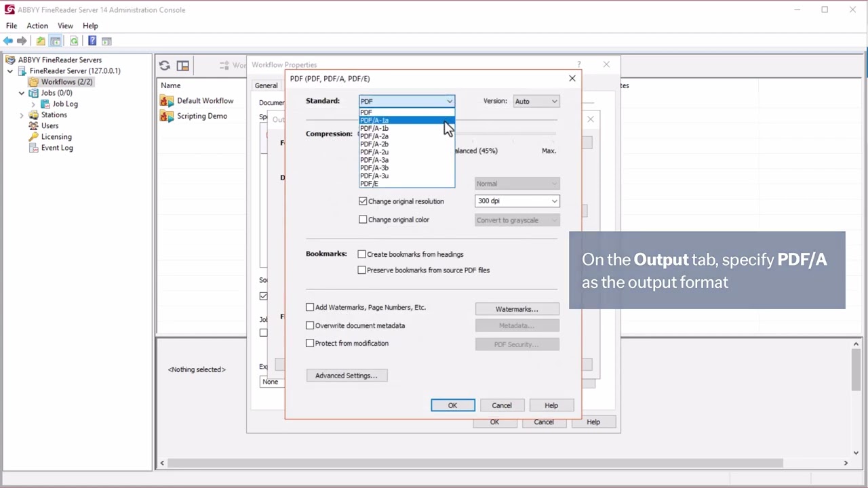Switch to General tab in Workflow Properties
The image size is (868, 488).
click(266, 85)
